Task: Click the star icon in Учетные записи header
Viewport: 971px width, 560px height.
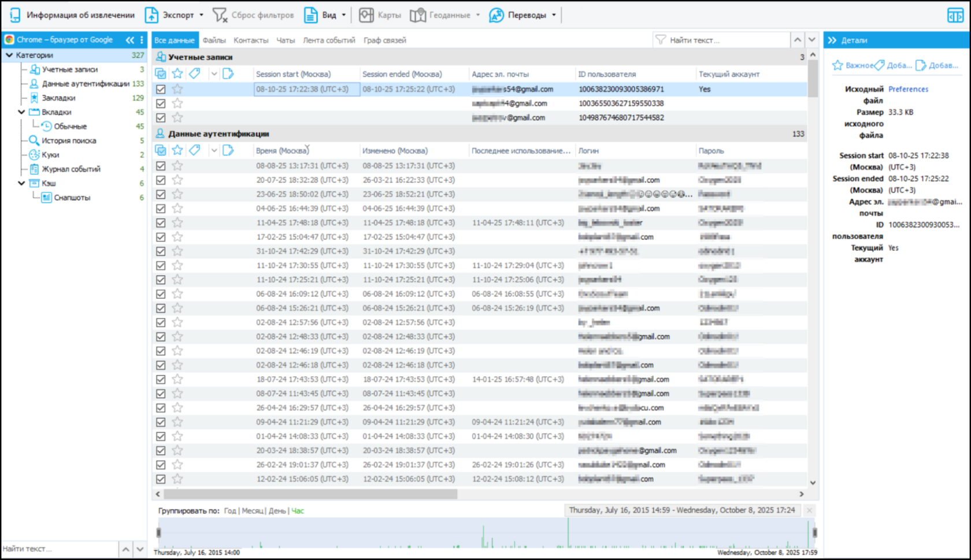Action: click(177, 73)
